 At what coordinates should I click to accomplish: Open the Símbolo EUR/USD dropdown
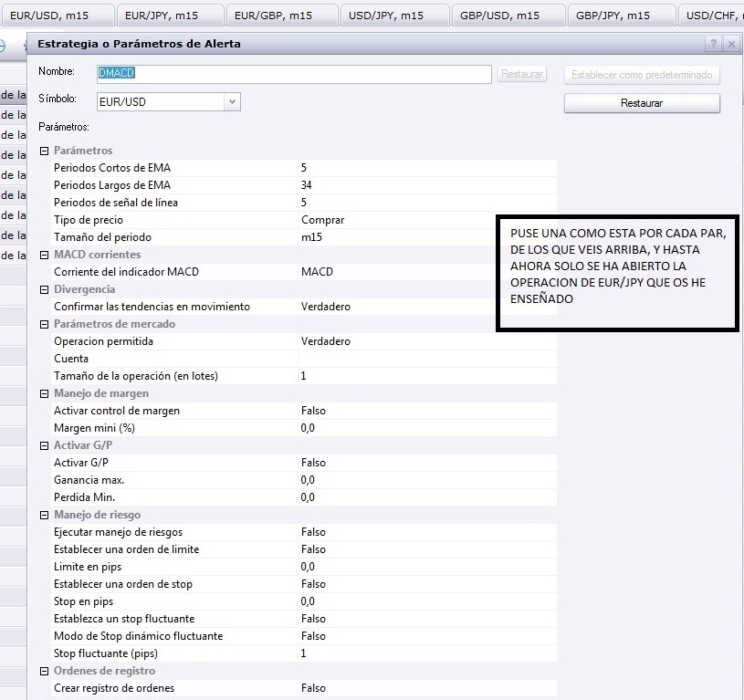click(x=232, y=102)
